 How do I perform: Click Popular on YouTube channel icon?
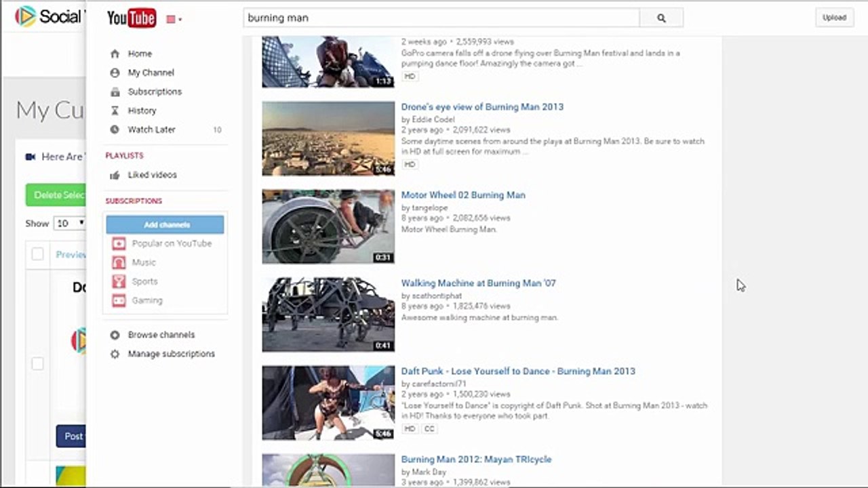pyautogui.click(x=119, y=243)
